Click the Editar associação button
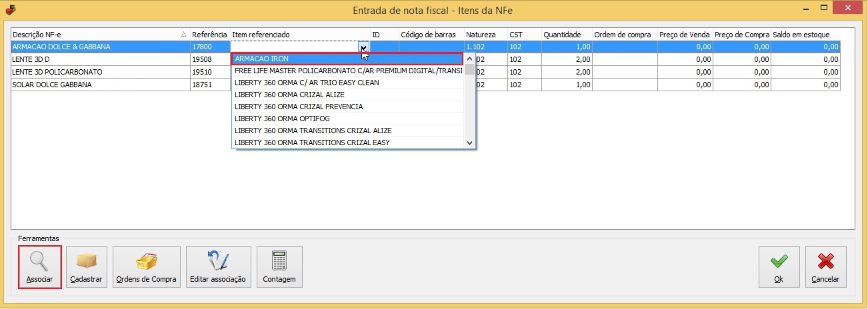Image resolution: width=868 pixels, height=309 pixels. (218, 267)
